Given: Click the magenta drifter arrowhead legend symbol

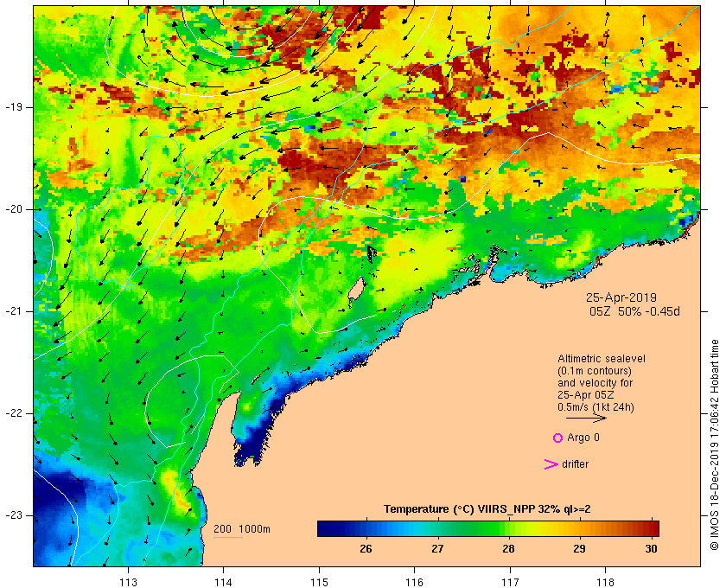Looking at the screenshot, I should click(551, 464).
